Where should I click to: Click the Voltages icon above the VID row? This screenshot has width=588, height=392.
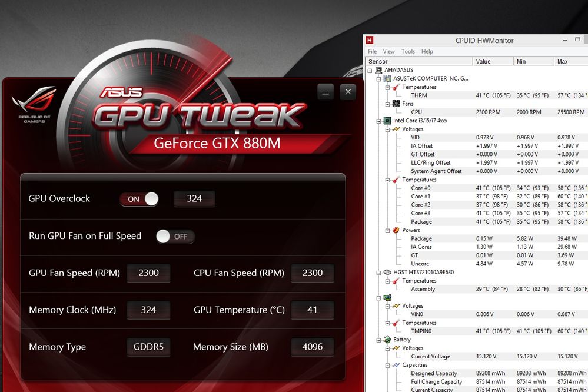tap(396, 129)
